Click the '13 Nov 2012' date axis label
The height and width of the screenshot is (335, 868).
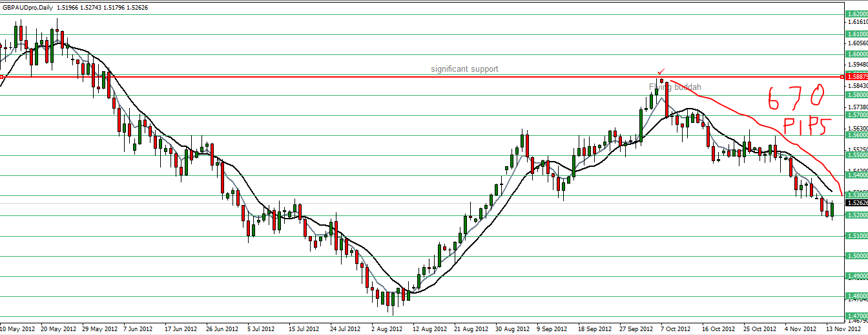pos(844,329)
